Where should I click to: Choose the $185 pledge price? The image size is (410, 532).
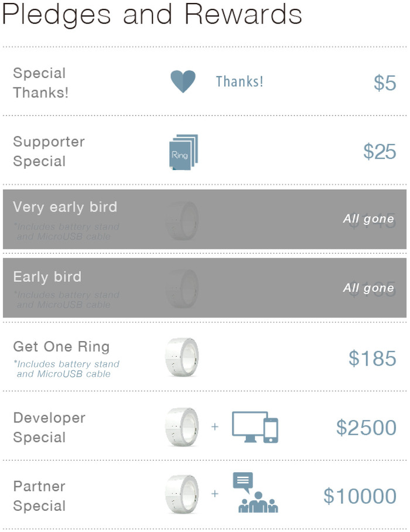[x=373, y=359]
